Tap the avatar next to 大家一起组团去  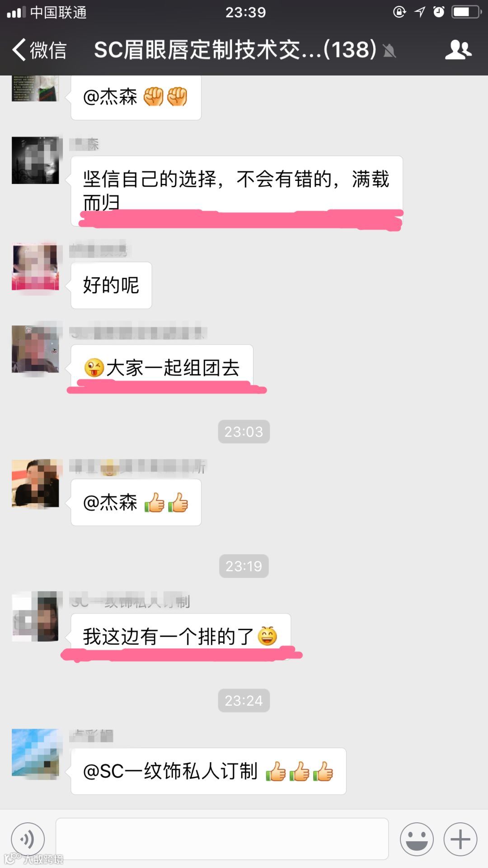click(x=35, y=349)
